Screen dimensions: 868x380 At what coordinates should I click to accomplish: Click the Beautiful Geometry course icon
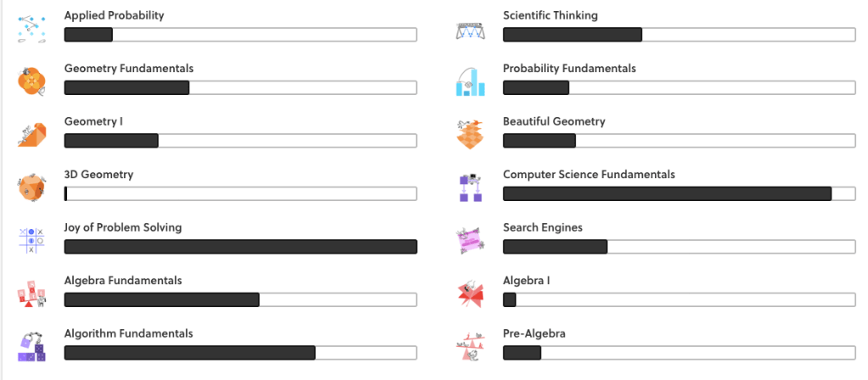point(470,134)
